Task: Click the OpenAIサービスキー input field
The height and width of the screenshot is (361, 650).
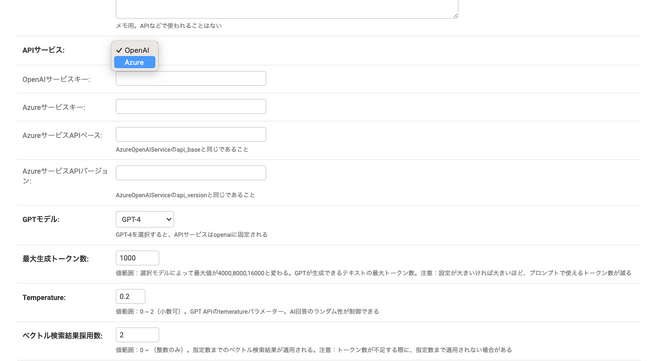Action: pyautogui.click(x=191, y=78)
